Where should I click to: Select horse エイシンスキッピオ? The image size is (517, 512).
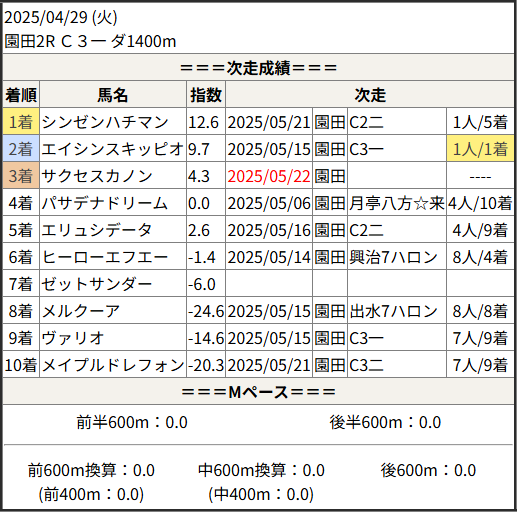(113, 149)
